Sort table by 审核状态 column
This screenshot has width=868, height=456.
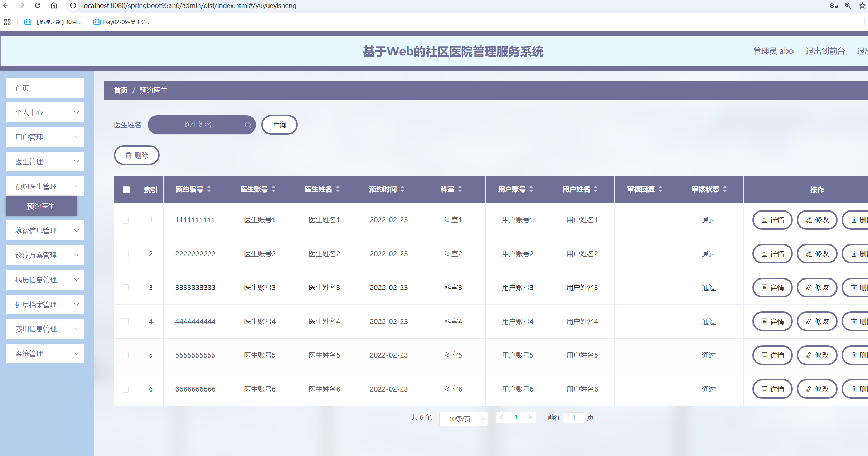coord(725,189)
